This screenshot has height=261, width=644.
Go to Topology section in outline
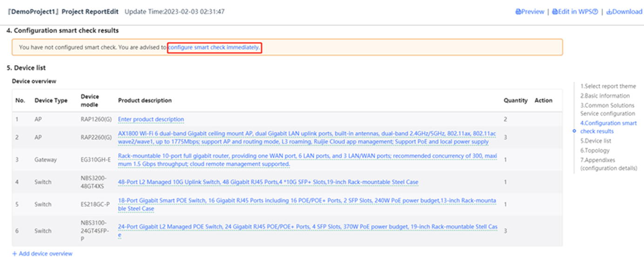(x=595, y=150)
